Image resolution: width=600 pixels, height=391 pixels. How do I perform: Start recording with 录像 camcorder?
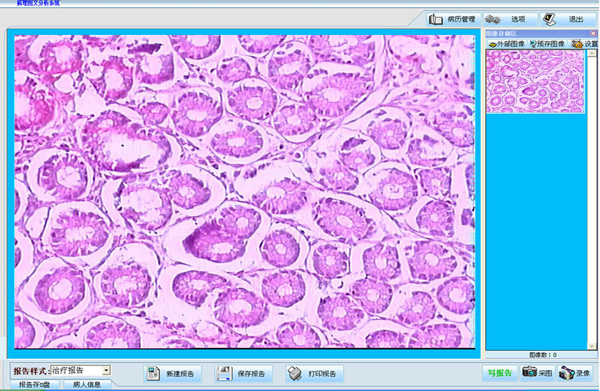pos(575,373)
